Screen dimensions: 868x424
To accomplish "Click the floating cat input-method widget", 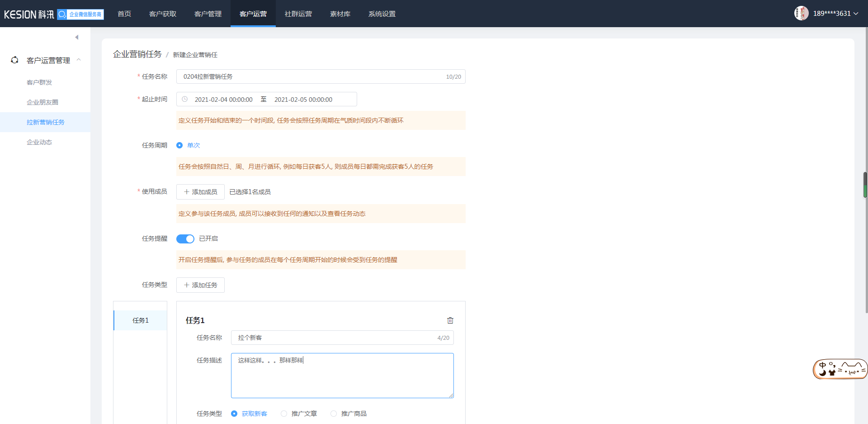I will (840, 369).
